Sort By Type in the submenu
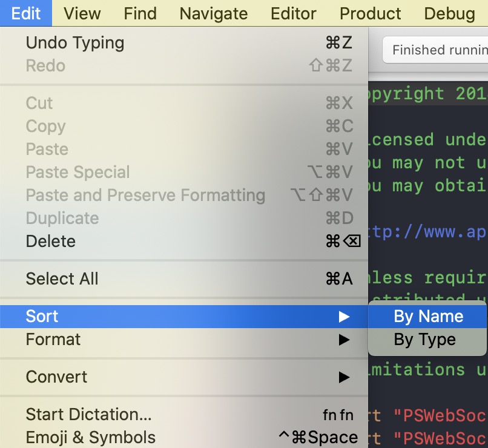 click(427, 340)
